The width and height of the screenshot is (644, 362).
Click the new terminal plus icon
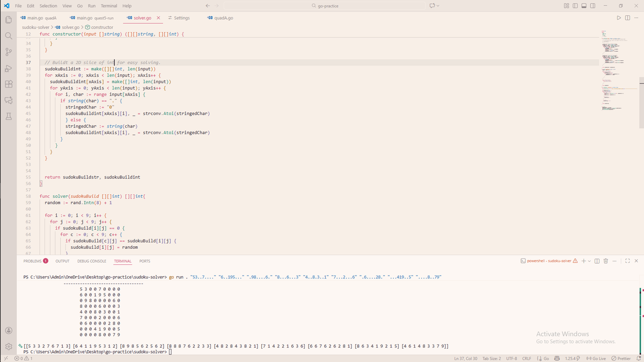coord(584,261)
